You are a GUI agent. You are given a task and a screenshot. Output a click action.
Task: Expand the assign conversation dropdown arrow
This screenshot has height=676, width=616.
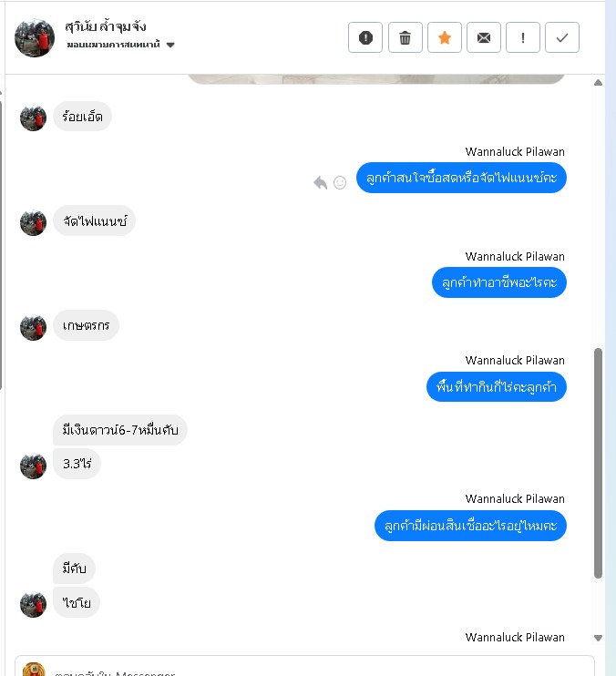click(x=170, y=45)
